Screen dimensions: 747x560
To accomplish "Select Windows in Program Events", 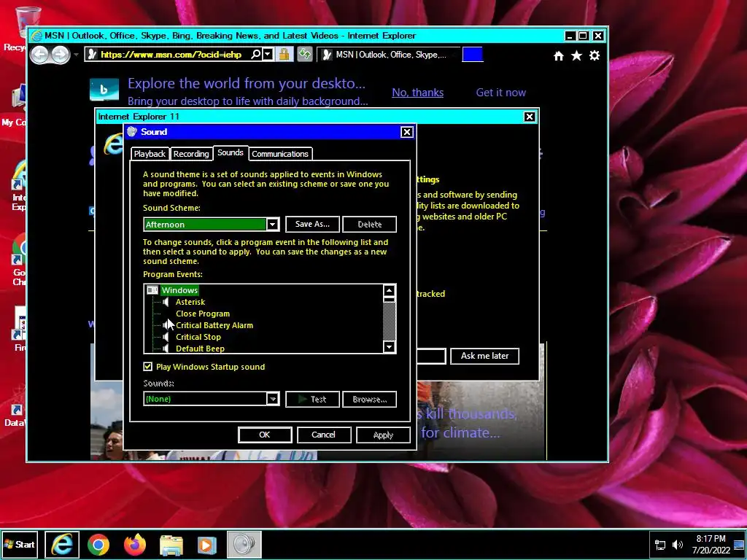I will click(179, 290).
